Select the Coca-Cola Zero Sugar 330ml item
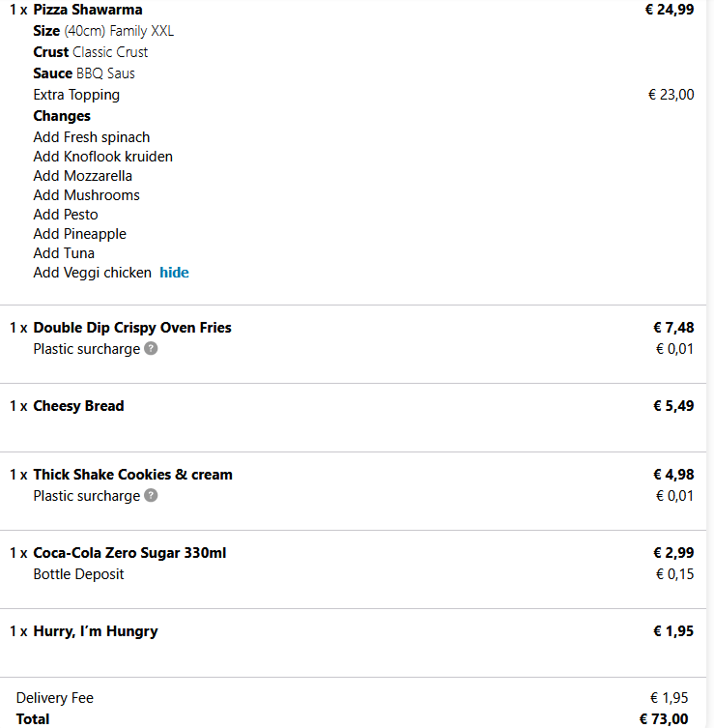 coord(129,553)
